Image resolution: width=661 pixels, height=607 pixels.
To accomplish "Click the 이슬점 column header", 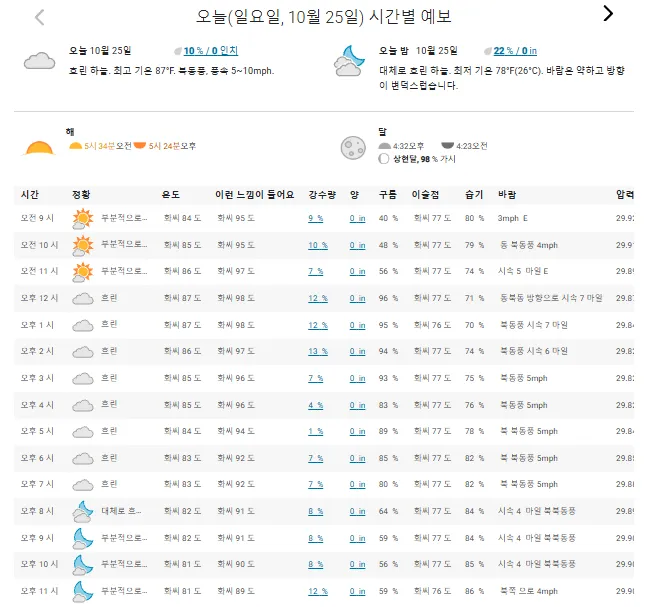I will (x=425, y=195).
